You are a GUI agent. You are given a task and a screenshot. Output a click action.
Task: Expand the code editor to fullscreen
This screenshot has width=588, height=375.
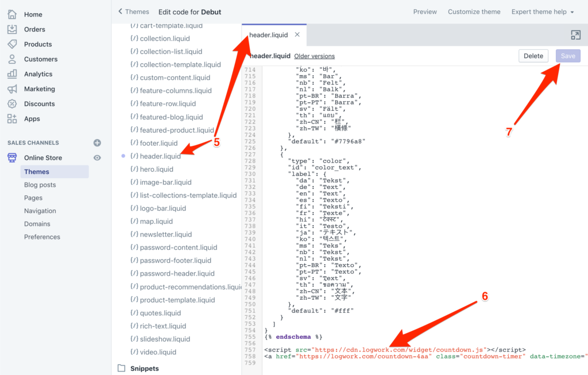click(x=575, y=35)
